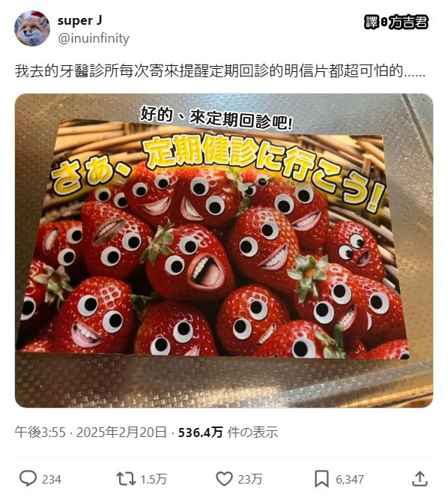Click the 好的、來定期回診吧! caption text
This screenshot has width=448, height=500.
click(217, 118)
